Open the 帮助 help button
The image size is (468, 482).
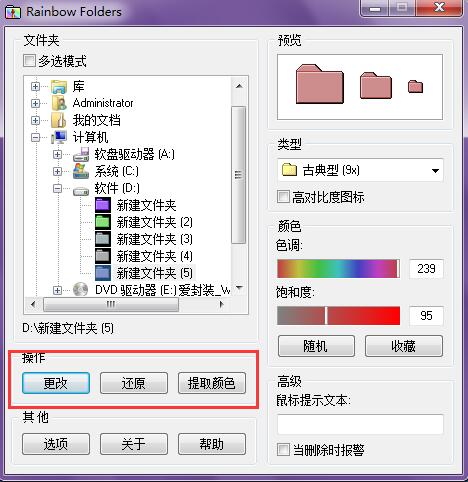[x=212, y=444]
